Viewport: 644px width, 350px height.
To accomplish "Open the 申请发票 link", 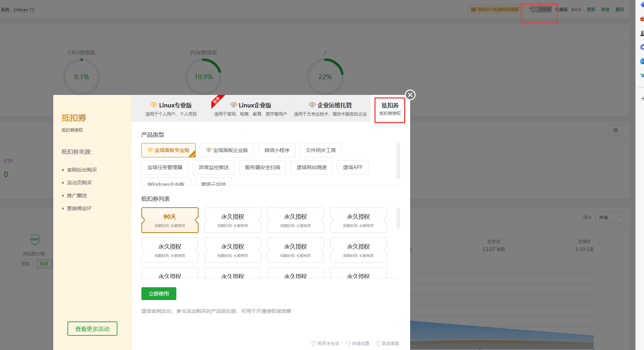I will point(358,343).
